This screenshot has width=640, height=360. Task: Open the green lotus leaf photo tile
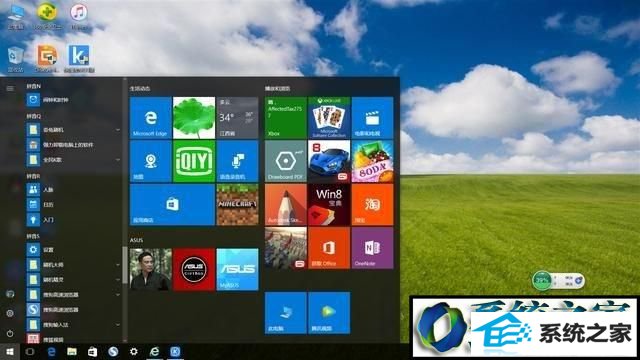194,118
